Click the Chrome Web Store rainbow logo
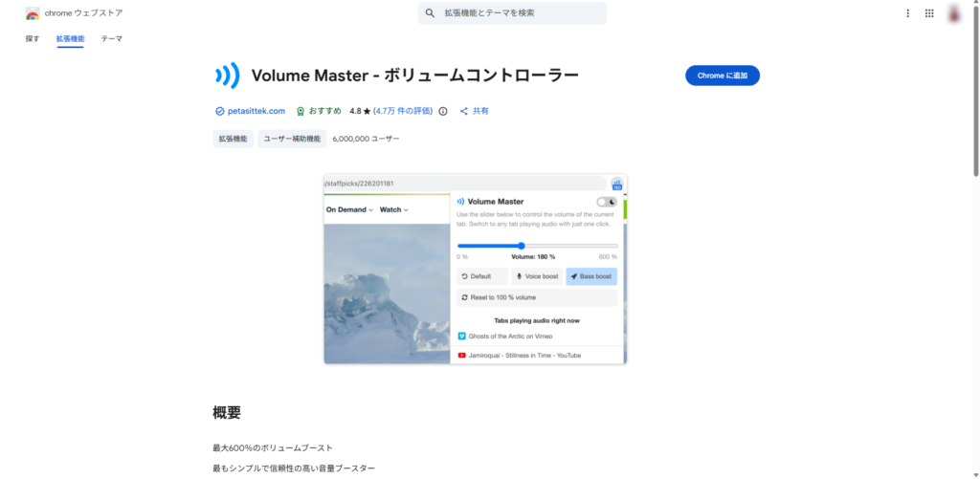This screenshot has height=479, width=980. 33,13
